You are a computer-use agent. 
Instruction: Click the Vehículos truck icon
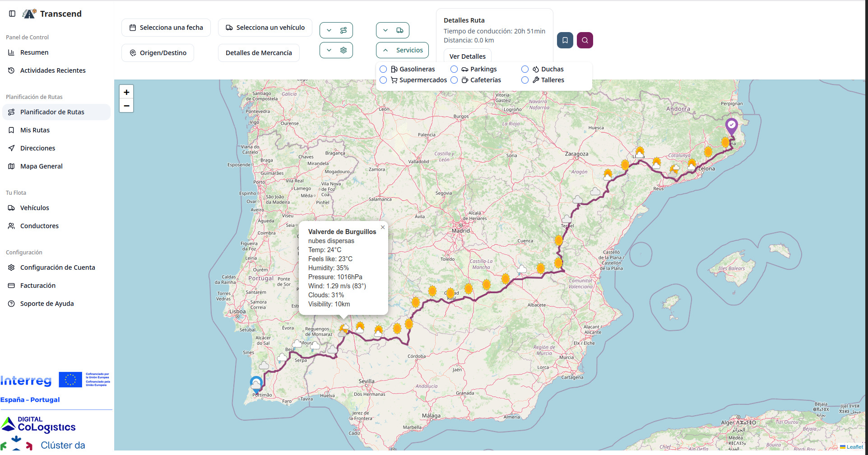click(x=11, y=208)
